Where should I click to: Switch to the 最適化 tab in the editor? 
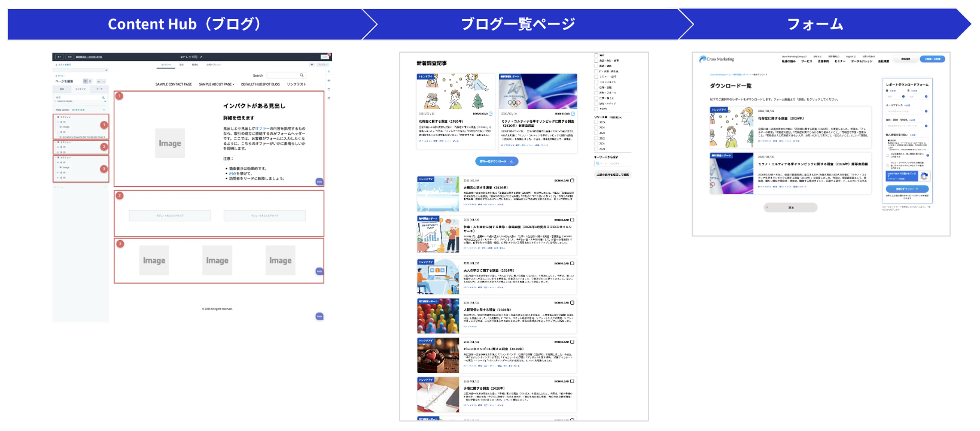195,65
